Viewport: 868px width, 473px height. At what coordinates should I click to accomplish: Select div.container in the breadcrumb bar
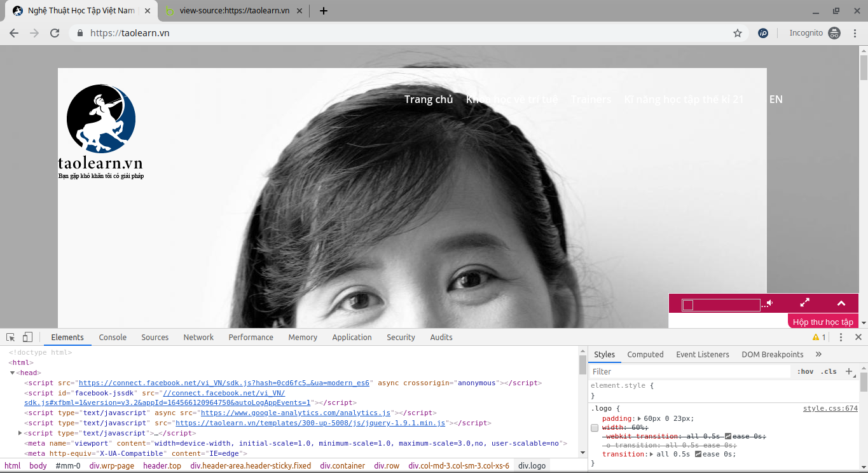[343, 465]
